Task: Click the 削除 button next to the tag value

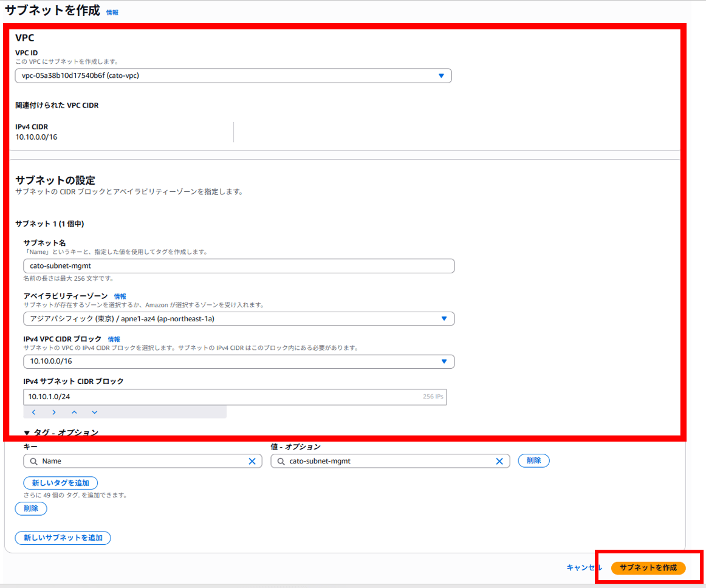Action: click(x=533, y=460)
